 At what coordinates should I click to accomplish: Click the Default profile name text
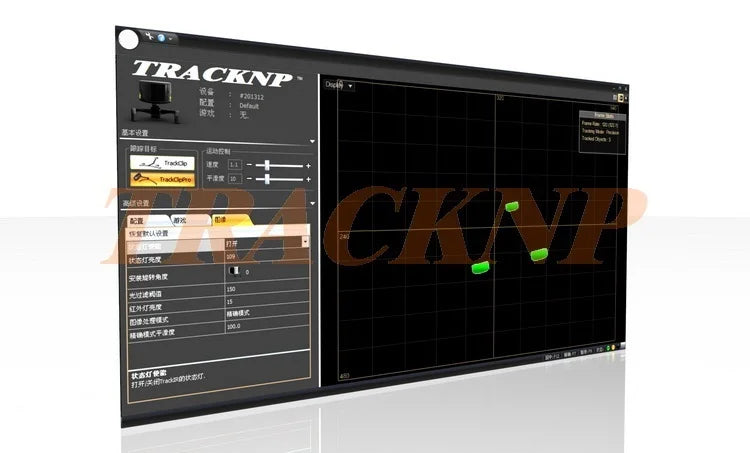coord(249,106)
